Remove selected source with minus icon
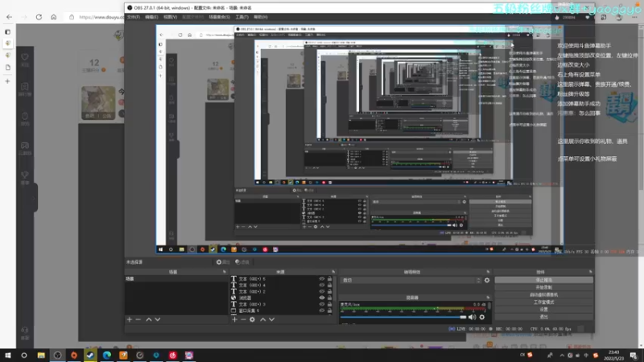644x362 pixels. pyautogui.click(x=243, y=319)
